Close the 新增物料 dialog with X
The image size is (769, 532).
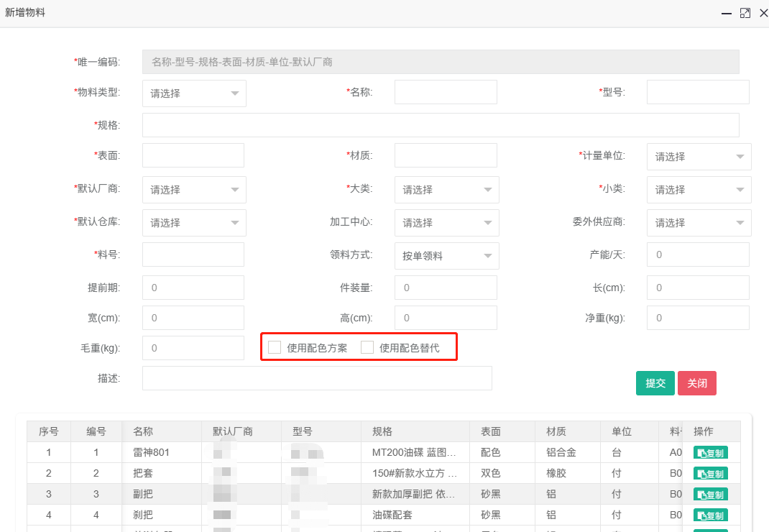click(x=763, y=13)
